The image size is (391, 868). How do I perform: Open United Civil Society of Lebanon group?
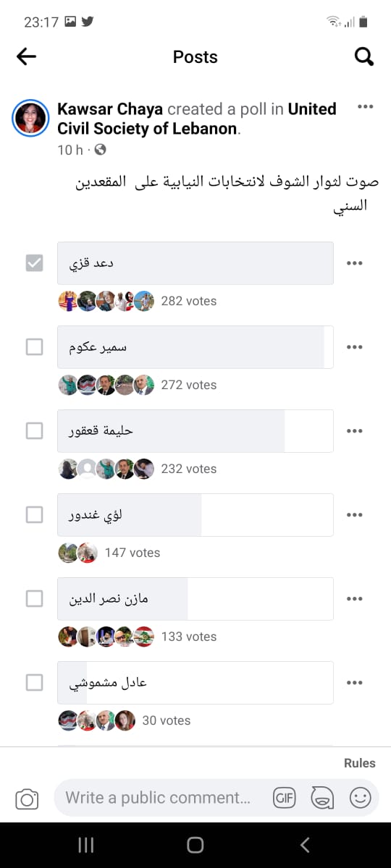(196, 119)
